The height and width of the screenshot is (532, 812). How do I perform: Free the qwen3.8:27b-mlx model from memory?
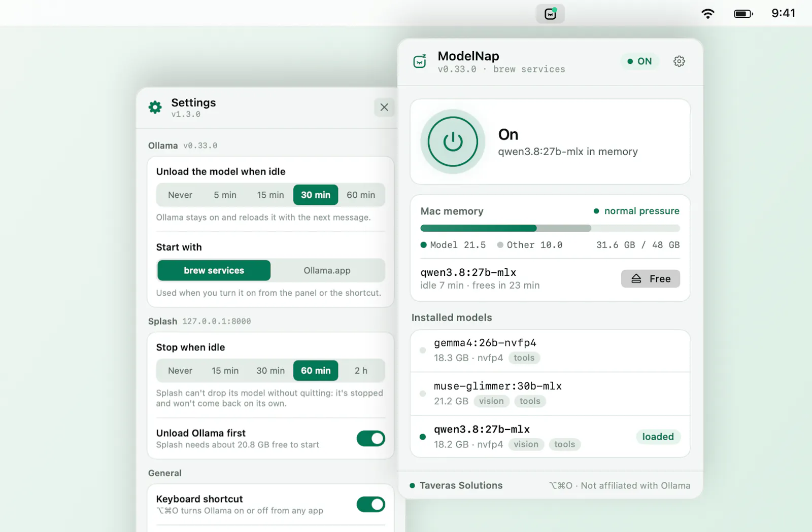click(x=650, y=278)
